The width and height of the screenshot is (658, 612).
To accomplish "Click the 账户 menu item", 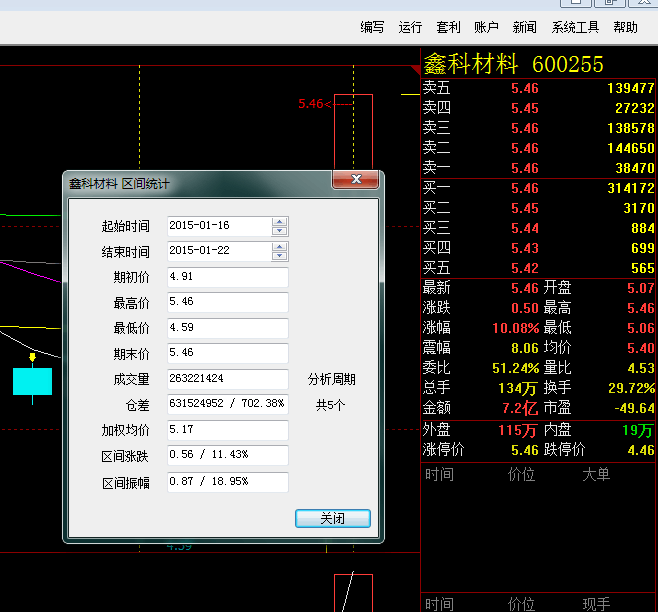I will (x=486, y=27).
